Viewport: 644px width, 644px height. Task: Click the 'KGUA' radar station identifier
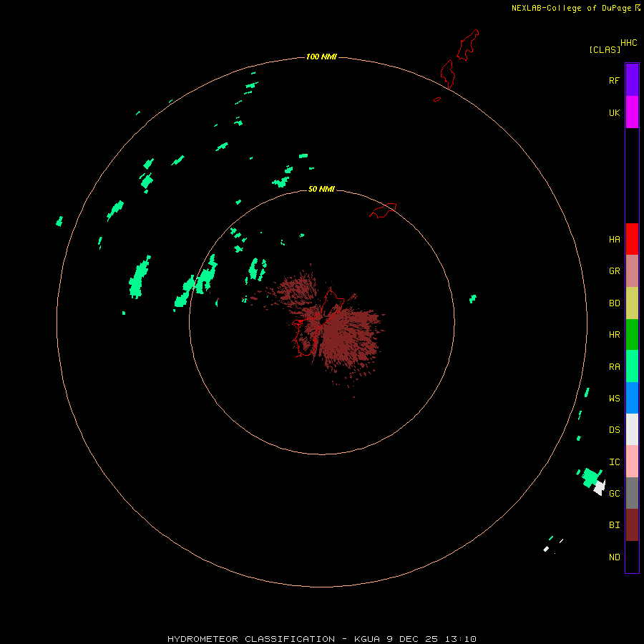[x=368, y=639]
